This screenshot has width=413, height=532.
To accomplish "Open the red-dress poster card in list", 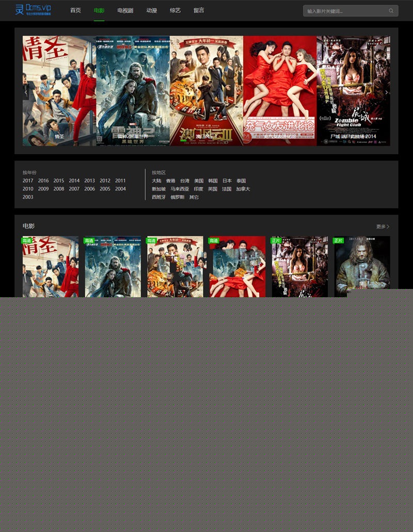I will click(x=237, y=267).
